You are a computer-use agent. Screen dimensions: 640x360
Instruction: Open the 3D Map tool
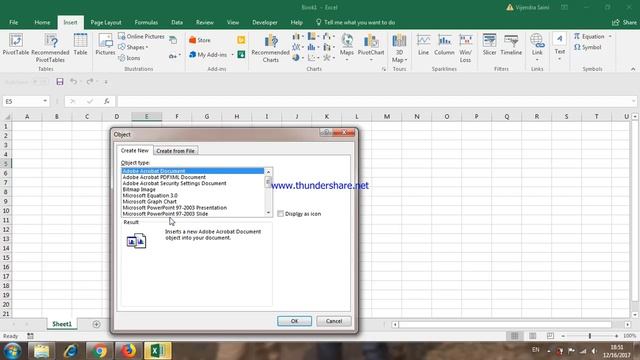tap(399, 48)
